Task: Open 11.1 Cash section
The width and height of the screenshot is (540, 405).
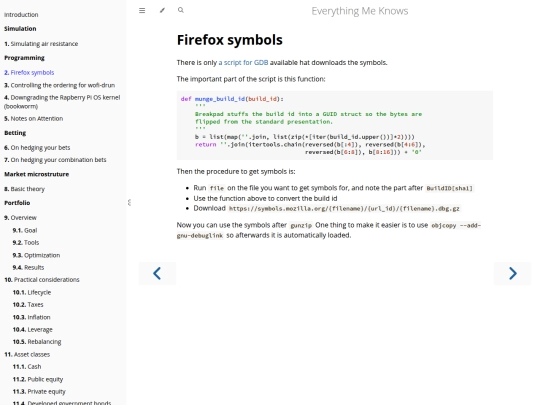Action: (x=27, y=367)
